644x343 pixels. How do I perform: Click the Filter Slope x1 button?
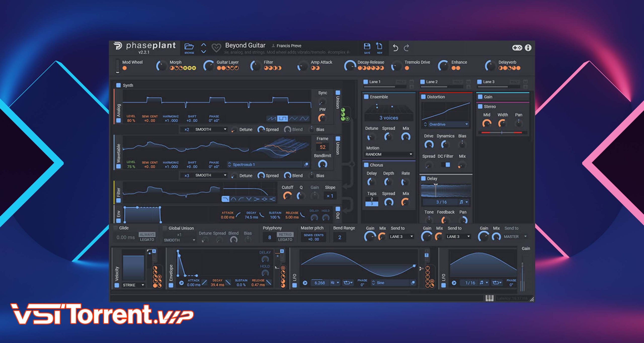330,196
